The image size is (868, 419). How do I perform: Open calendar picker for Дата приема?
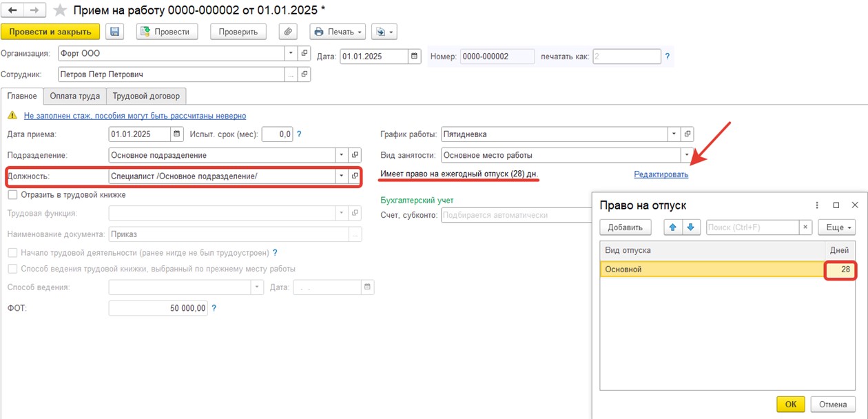click(177, 134)
